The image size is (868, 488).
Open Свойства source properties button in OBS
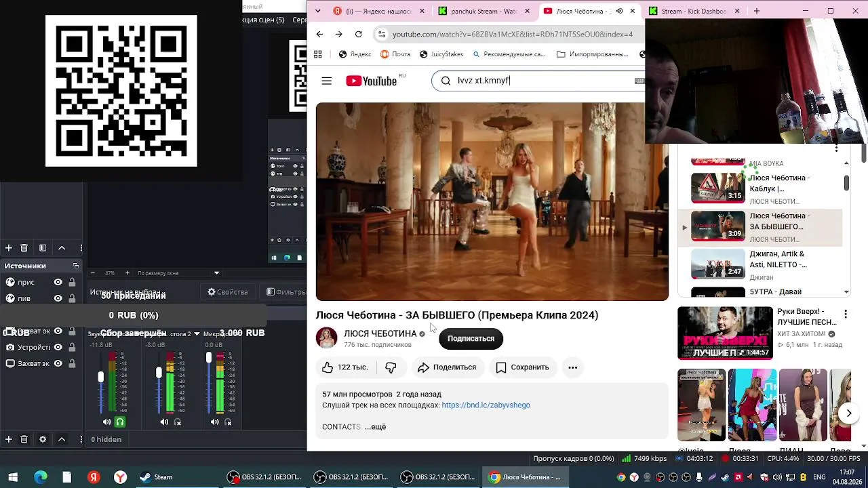click(228, 292)
